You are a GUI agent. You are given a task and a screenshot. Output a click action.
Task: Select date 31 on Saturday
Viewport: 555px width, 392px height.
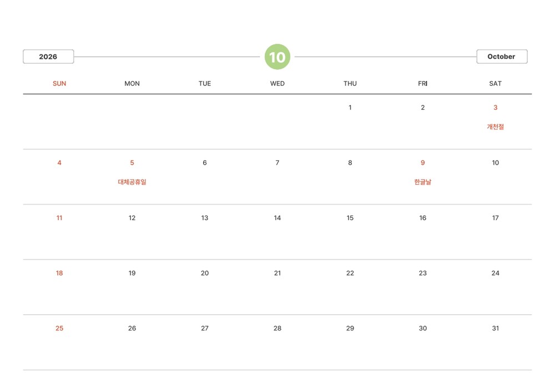click(x=495, y=328)
